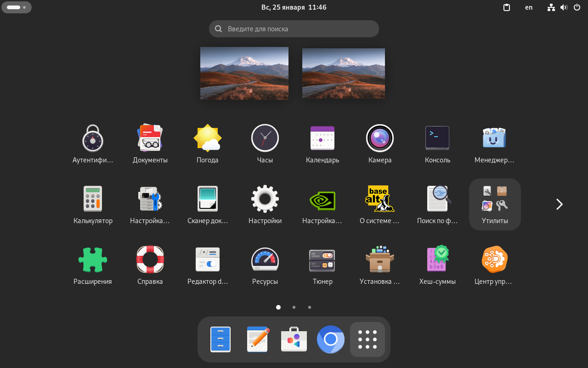
Task: Start the Камера camera application
Action: coord(380,138)
